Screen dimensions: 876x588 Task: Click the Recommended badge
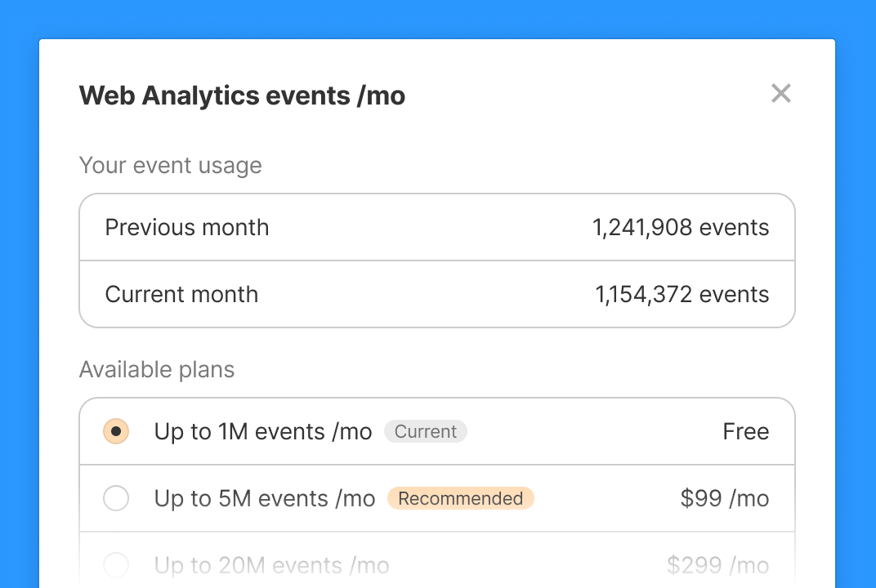coord(460,498)
